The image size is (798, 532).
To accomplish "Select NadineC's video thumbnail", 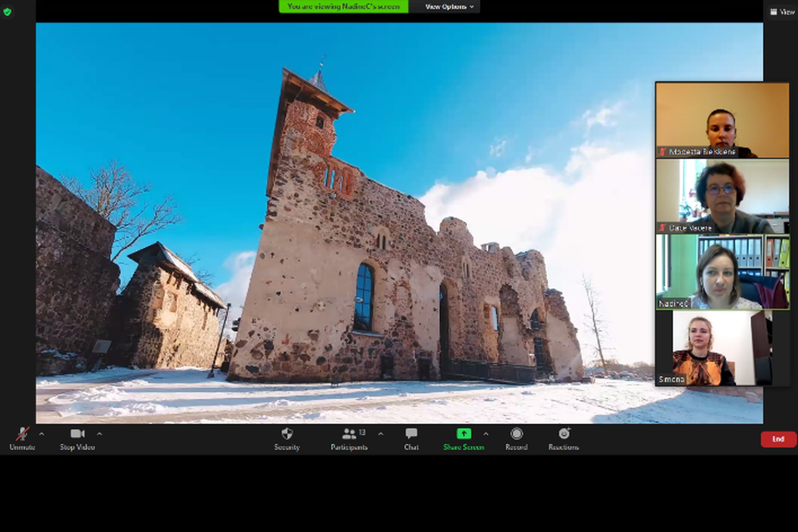I will pos(722,272).
